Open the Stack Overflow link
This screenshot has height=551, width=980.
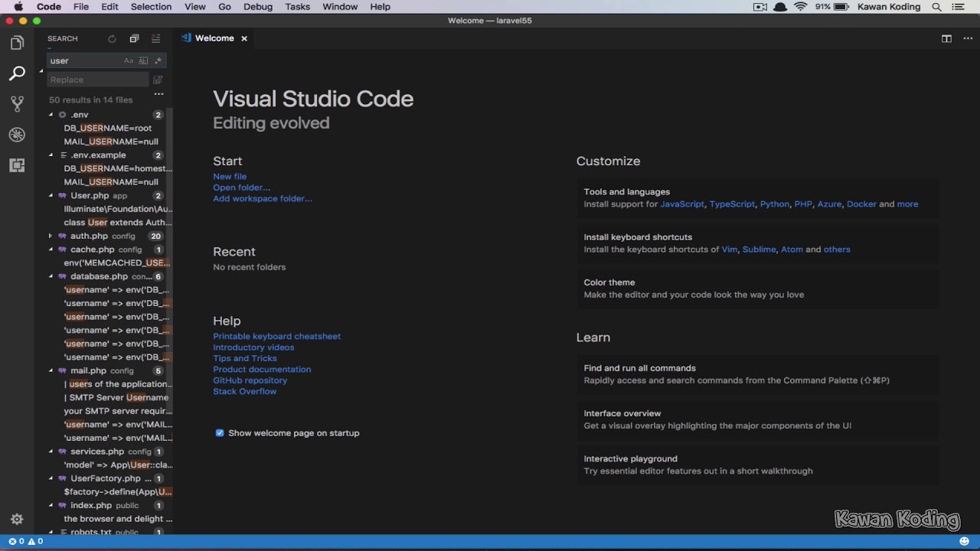(245, 392)
